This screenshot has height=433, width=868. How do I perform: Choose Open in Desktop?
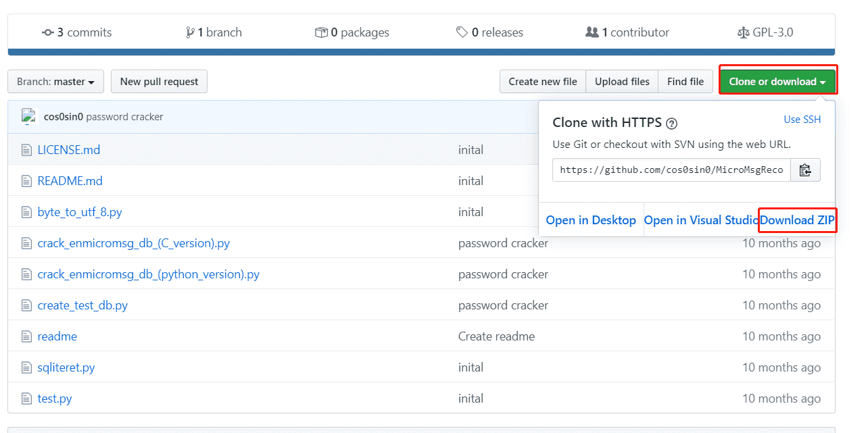(x=591, y=220)
